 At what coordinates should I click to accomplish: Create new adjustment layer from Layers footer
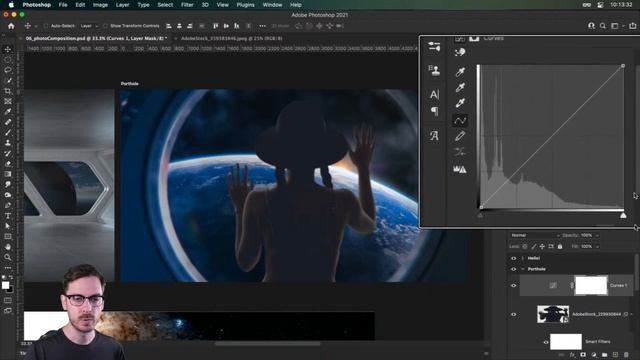[x=594, y=355]
